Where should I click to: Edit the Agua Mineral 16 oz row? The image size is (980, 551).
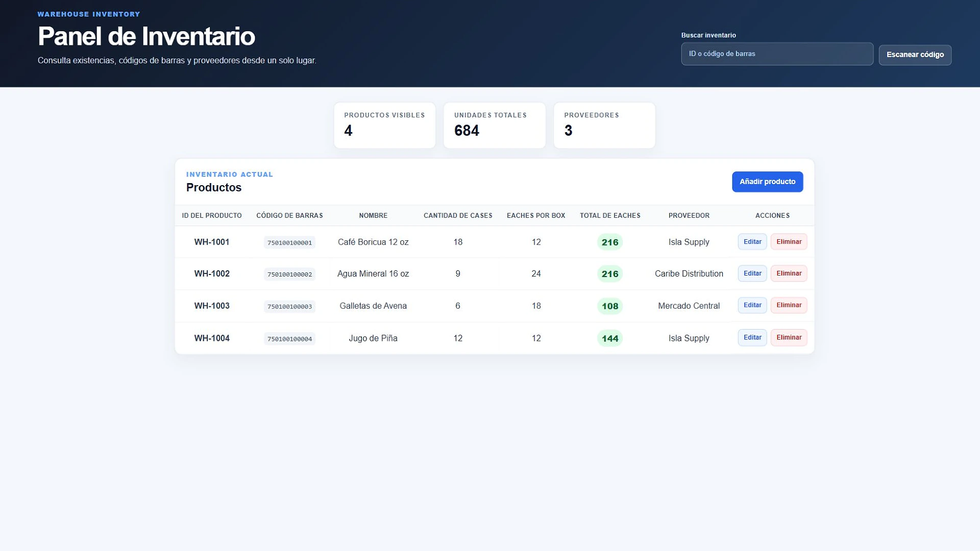pyautogui.click(x=752, y=273)
